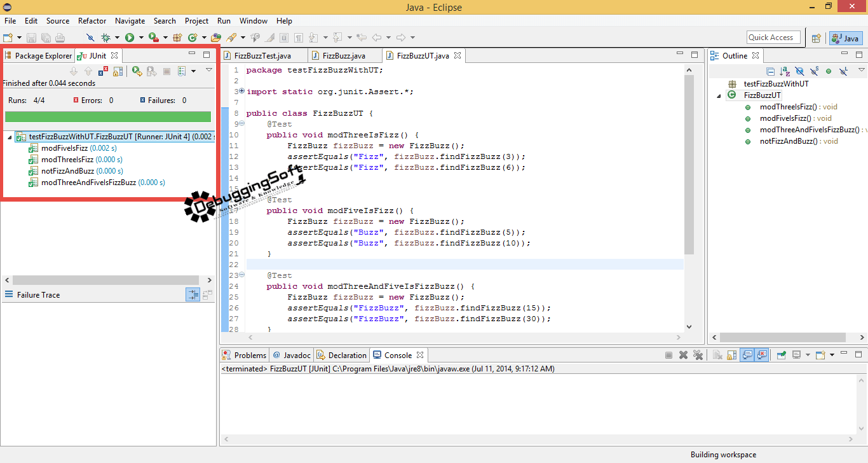Start debugging with the Debug toolbar icon
Screen dimensions: 868x463
[x=105, y=37]
